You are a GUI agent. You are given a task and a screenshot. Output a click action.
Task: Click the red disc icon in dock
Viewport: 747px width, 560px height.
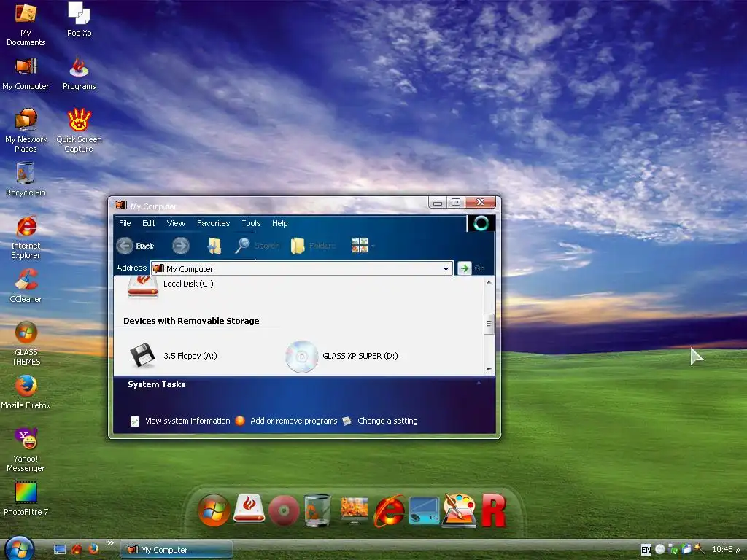(284, 510)
